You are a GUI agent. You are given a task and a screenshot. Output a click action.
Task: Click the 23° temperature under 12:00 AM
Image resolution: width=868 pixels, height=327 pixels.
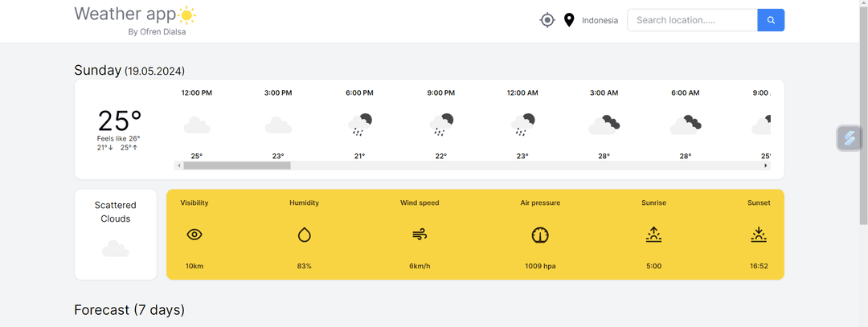(522, 156)
